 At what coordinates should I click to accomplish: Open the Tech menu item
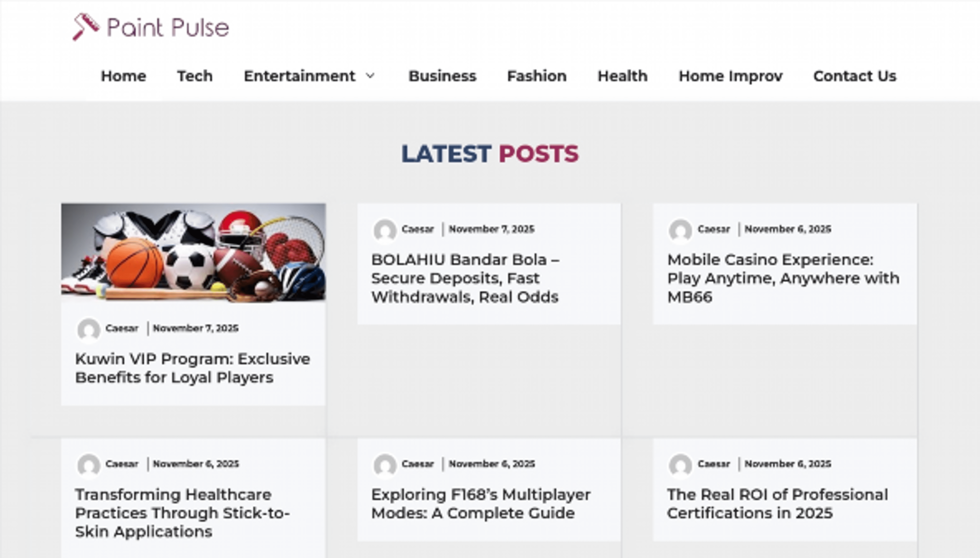tap(195, 76)
